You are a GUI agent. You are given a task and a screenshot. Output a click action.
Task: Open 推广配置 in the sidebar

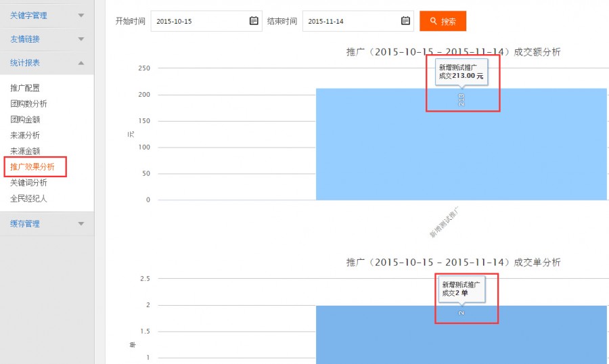point(25,88)
